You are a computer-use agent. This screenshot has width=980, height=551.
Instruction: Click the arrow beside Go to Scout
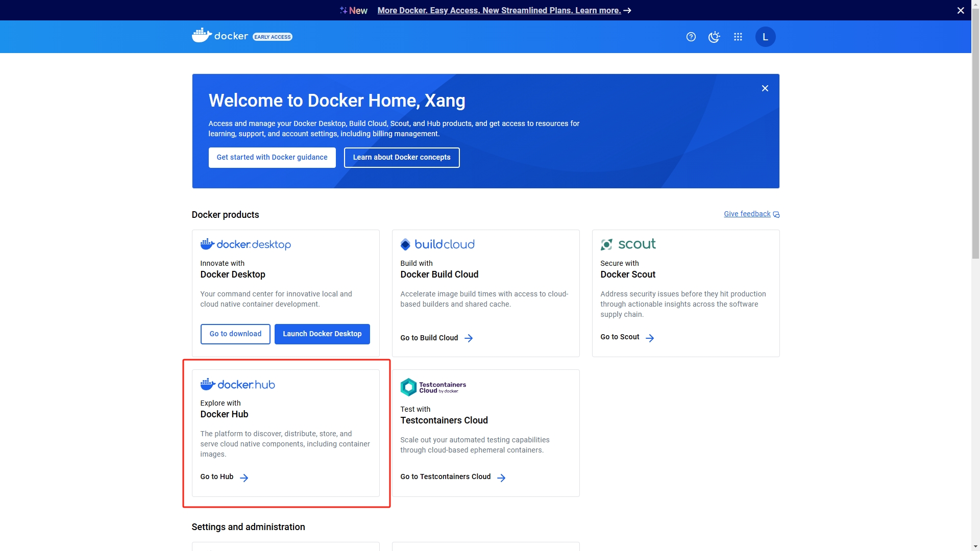650,338
